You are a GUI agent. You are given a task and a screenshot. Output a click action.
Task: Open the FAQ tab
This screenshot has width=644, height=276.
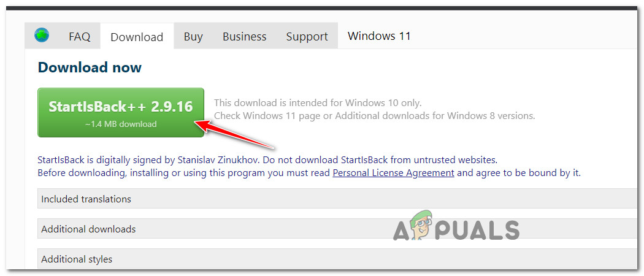coord(80,37)
